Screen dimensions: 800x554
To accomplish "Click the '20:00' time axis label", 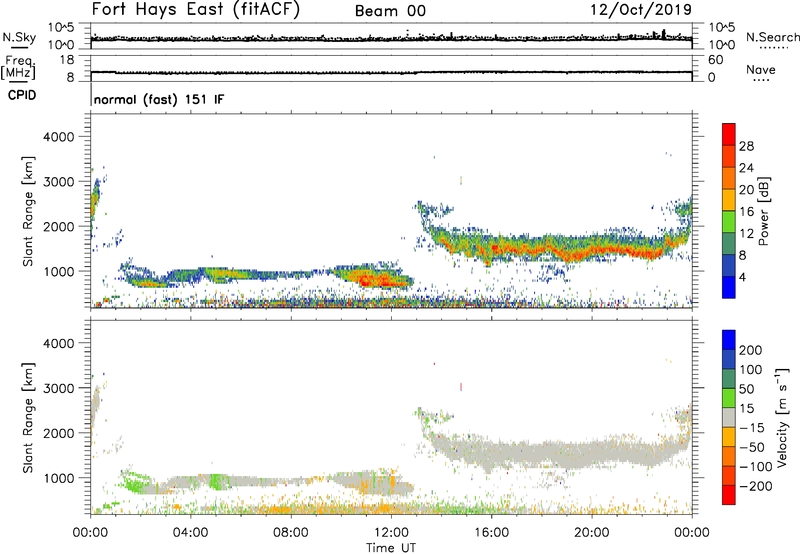I will click(x=592, y=533).
